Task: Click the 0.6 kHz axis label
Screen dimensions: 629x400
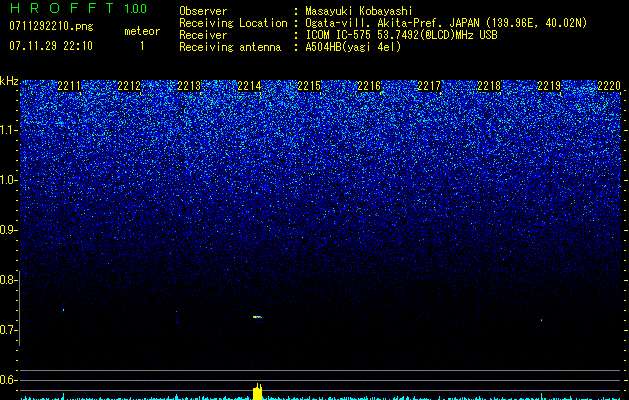Action: [6, 380]
